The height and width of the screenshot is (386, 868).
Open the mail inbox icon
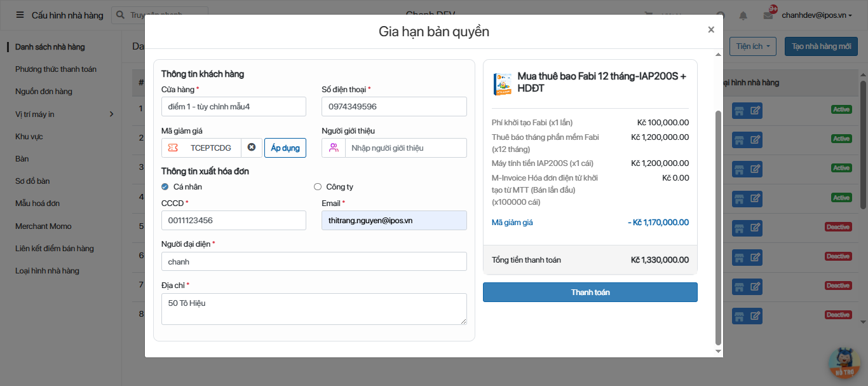[768, 15]
